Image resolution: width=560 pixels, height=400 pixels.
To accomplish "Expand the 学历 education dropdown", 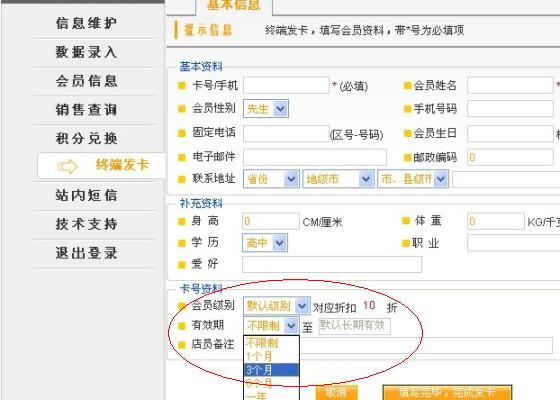I will [x=265, y=243].
